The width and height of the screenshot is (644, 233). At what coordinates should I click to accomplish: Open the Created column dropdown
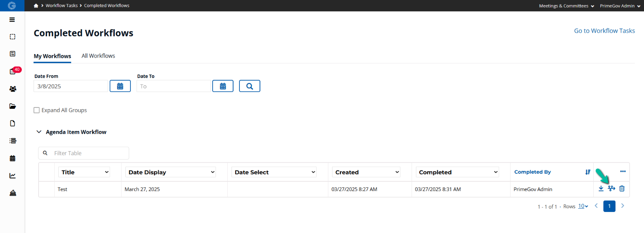[366, 172]
